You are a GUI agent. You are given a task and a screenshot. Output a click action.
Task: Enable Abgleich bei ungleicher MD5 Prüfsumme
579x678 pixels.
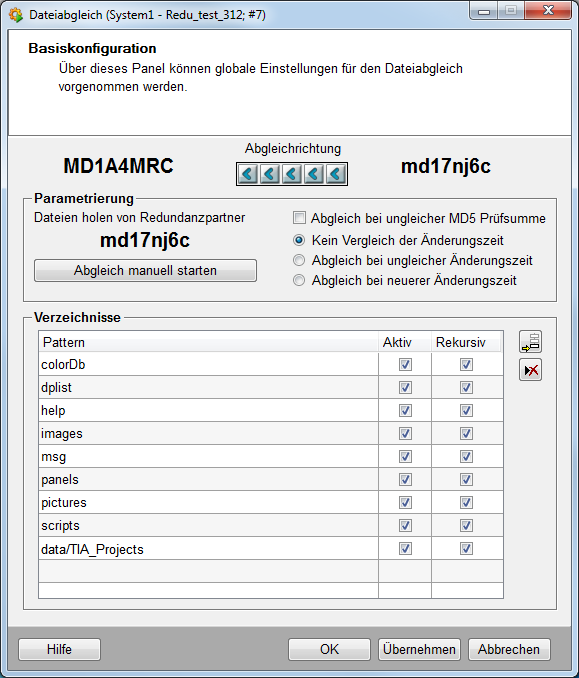(x=299, y=217)
